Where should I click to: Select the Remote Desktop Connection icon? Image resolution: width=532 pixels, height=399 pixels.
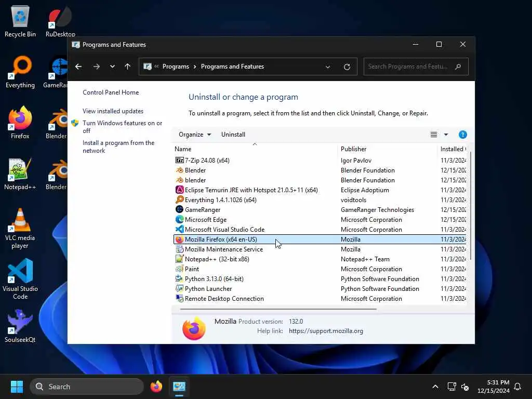click(179, 298)
